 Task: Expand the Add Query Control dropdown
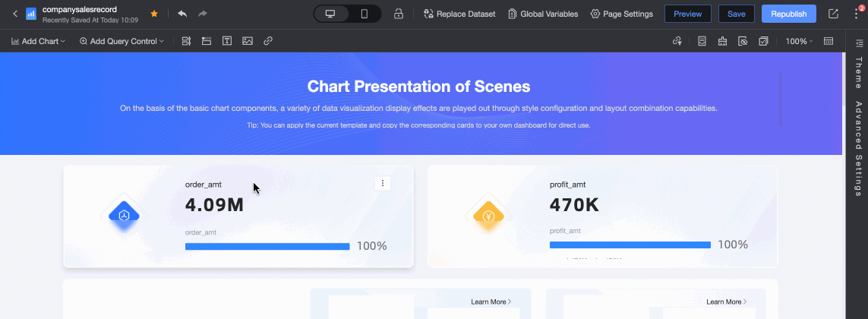click(122, 41)
